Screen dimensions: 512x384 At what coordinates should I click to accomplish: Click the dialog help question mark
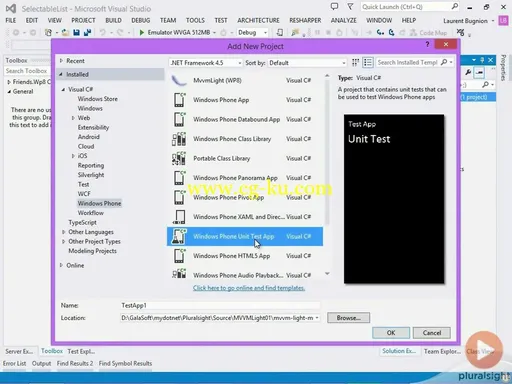427,44
